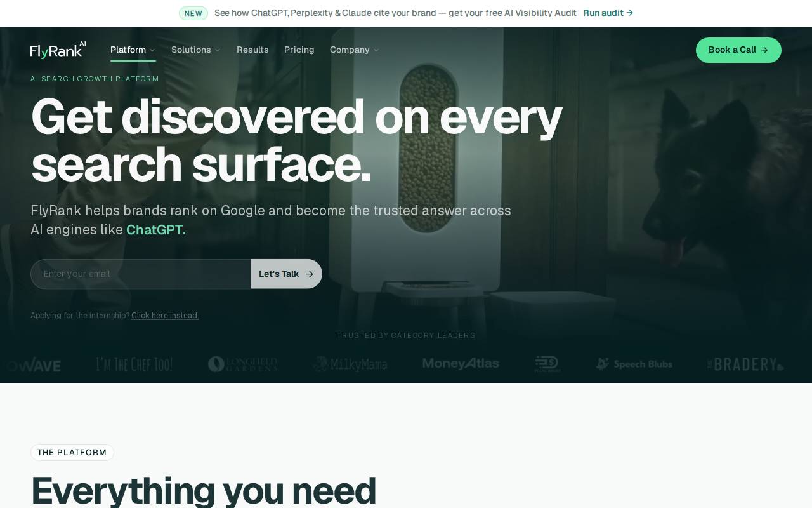The width and height of the screenshot is (812, 508).
Task: Click the TRUSTED BY CATEGORY LEADERS text
Action: [x=406, y=335]
